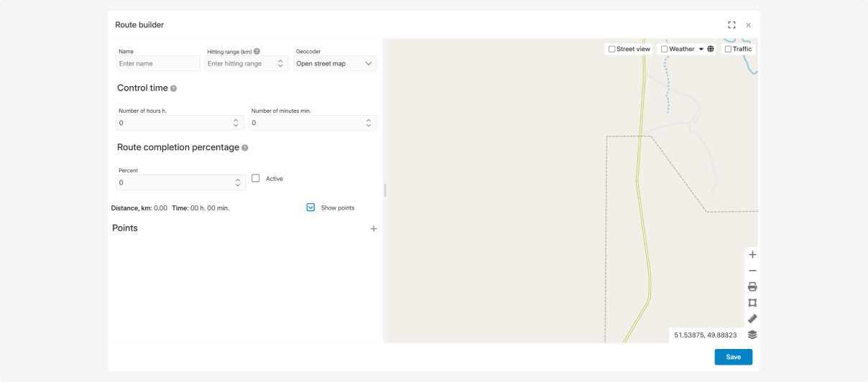
Task: Open the Geocoder dropdown
Action: [335, 64]
